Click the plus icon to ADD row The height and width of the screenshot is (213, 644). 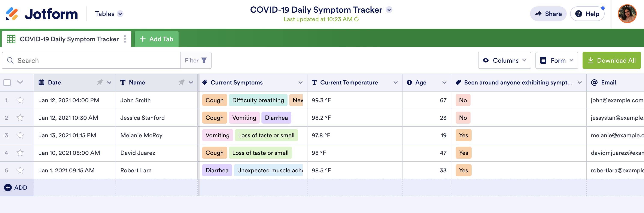coord(8,188)
